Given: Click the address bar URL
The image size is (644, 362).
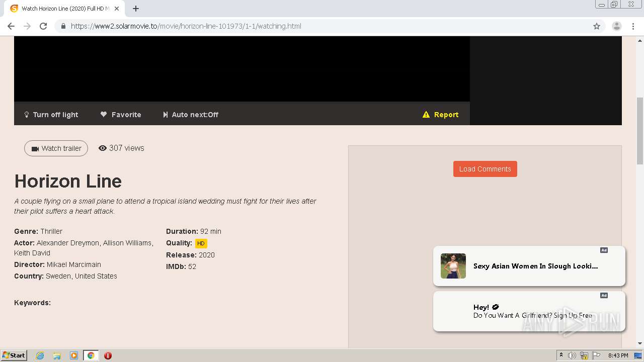Looking at the screenshot, I should [x=186, y=26].
